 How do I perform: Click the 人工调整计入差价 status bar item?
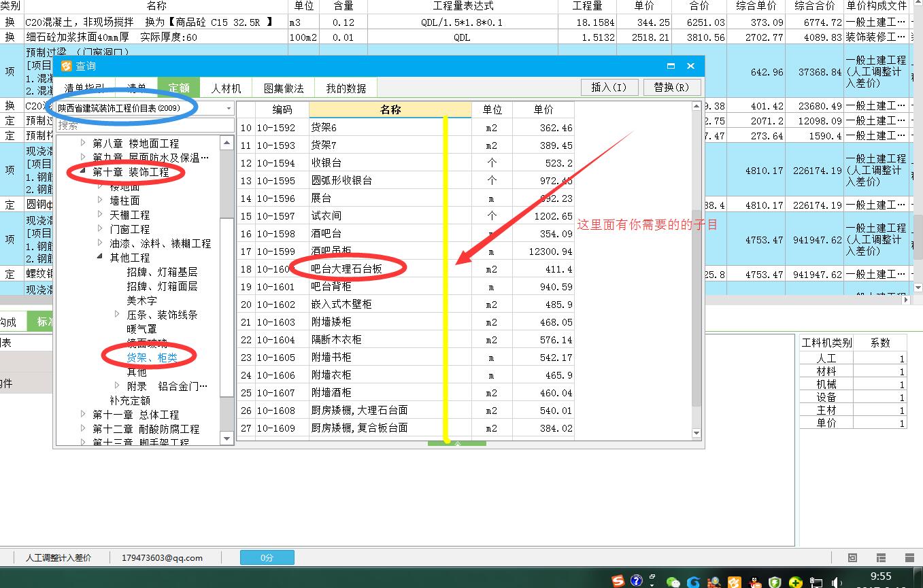point(58,557)
